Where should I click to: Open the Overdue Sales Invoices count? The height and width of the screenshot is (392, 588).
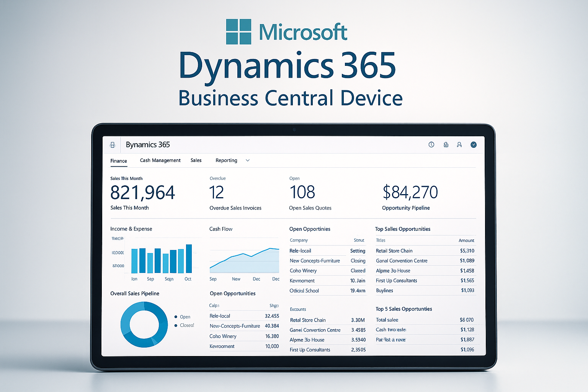point(217,192)
